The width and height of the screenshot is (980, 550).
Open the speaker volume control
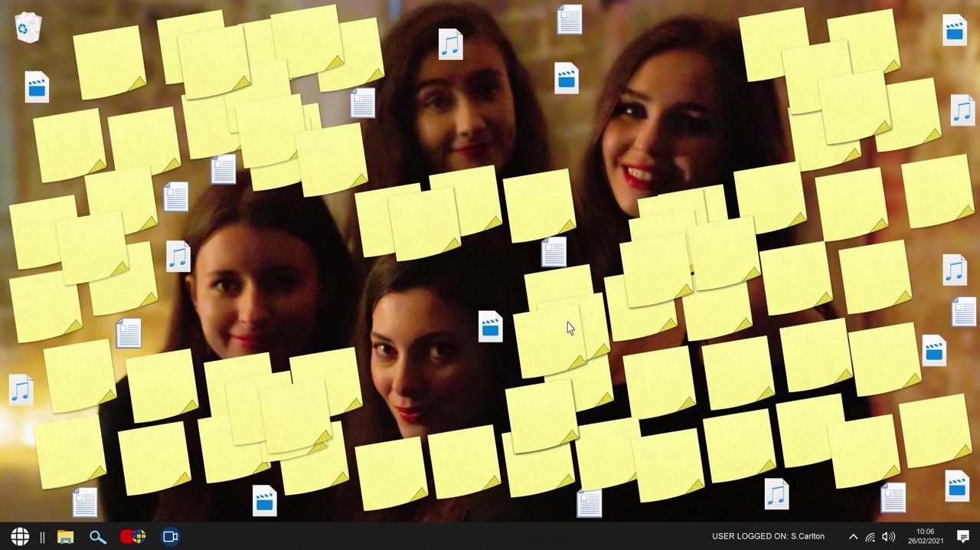[x=888, y=536]
